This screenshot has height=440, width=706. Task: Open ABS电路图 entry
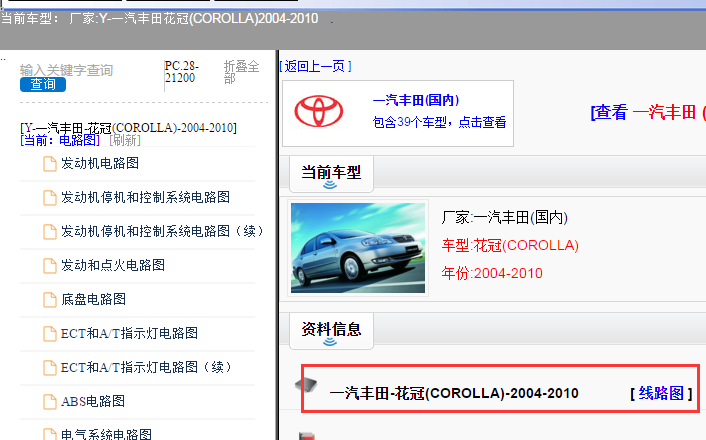[x=93, y=401]
